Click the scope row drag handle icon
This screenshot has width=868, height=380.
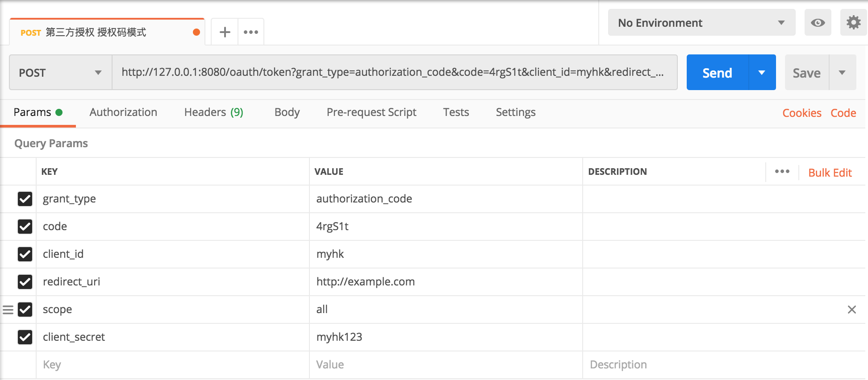[8, 310]
